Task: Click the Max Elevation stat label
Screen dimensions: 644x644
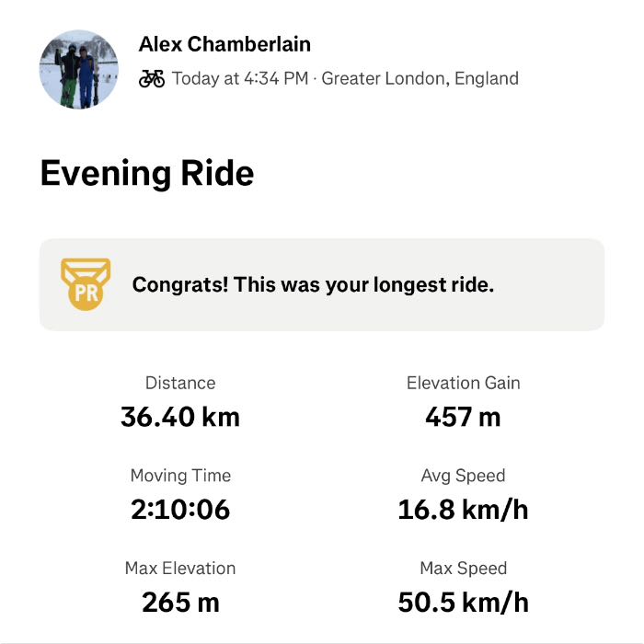Action: [x=180, y=569]
